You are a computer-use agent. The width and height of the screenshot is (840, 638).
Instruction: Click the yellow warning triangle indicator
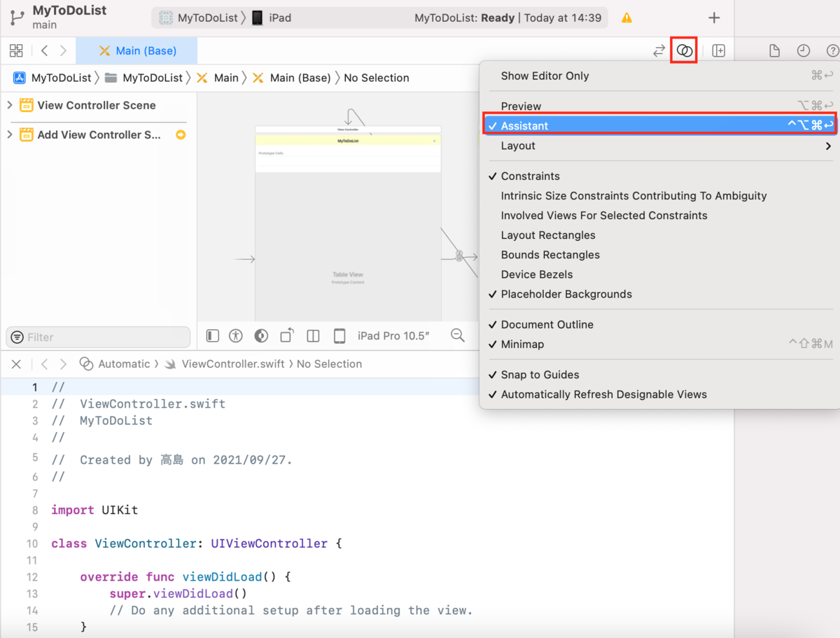(626, 18)
